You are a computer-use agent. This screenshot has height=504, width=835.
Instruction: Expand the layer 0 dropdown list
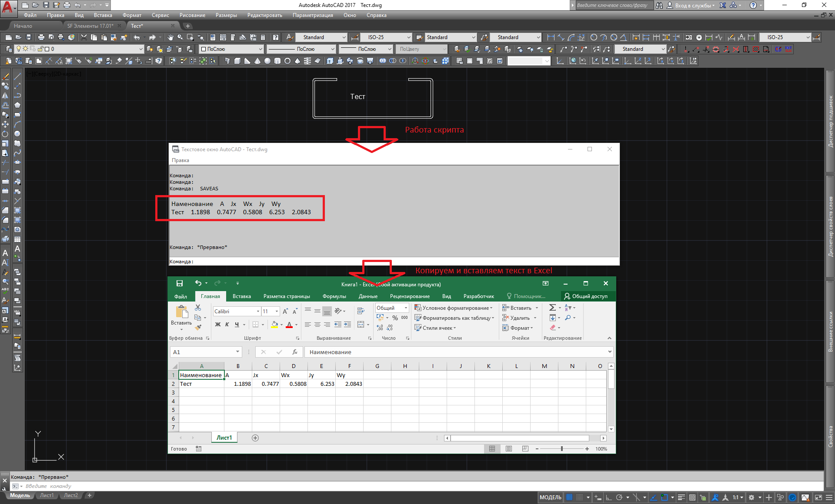click(140, 49)
